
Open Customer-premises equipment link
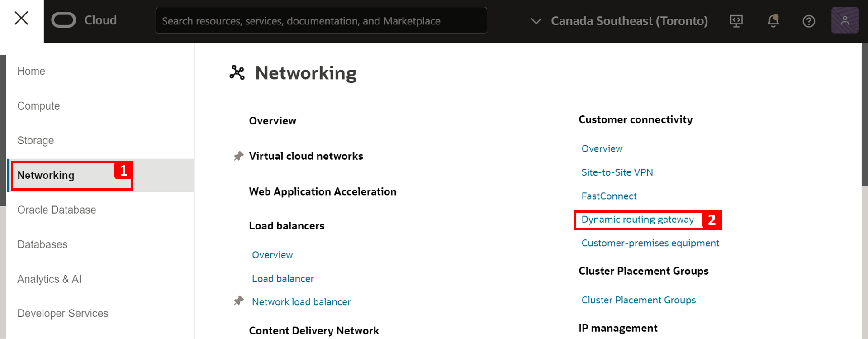pos(650,243)
